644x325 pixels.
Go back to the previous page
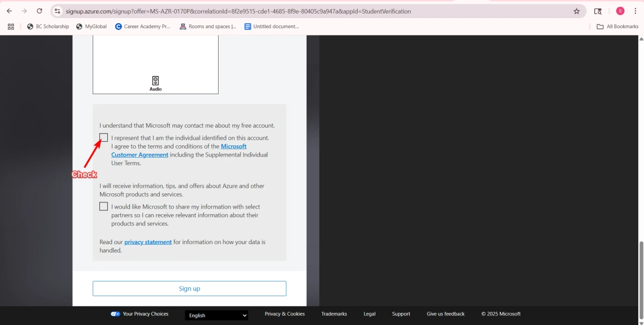pos(9,11)
